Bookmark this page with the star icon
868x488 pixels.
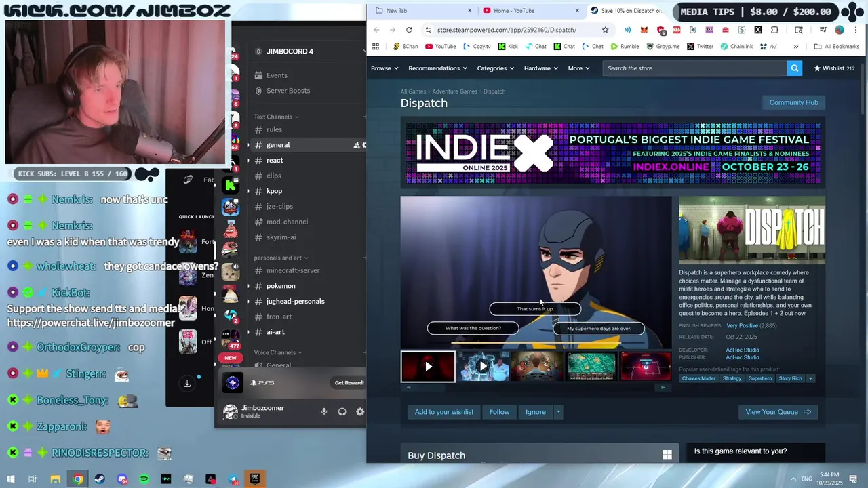point(605,30)
